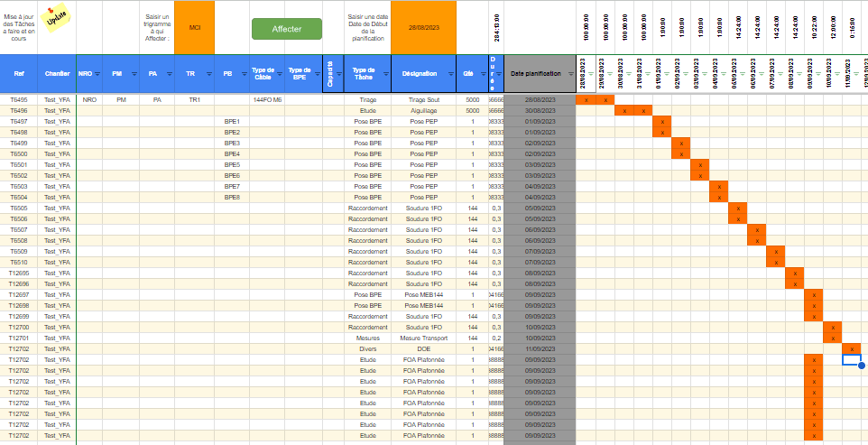Select the orange start date cell 28/08/2023
This screenshot has width=868, height=445.
coord(422,28)
